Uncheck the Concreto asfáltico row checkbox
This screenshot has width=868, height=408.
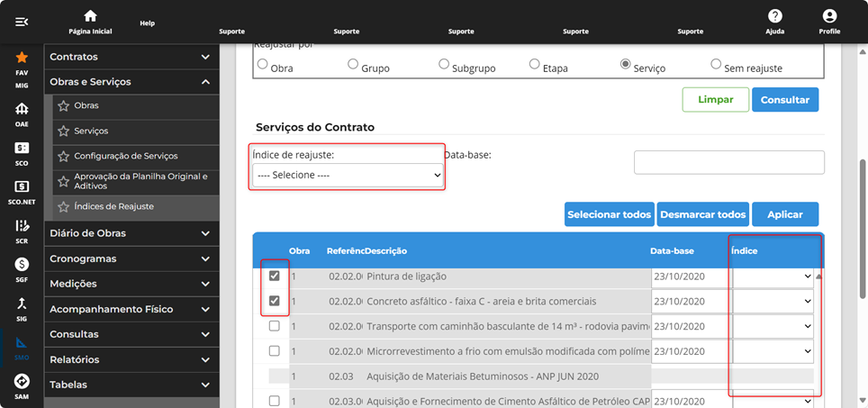pos(274,301)
